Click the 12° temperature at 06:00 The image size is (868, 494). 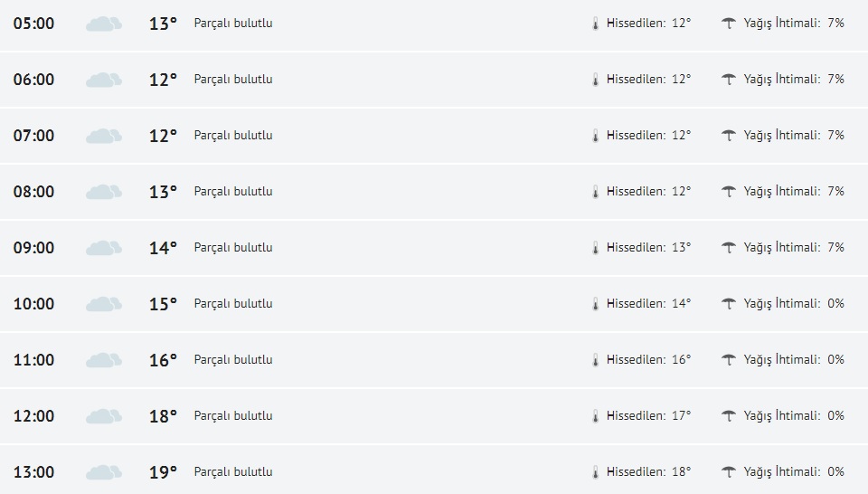163,80
